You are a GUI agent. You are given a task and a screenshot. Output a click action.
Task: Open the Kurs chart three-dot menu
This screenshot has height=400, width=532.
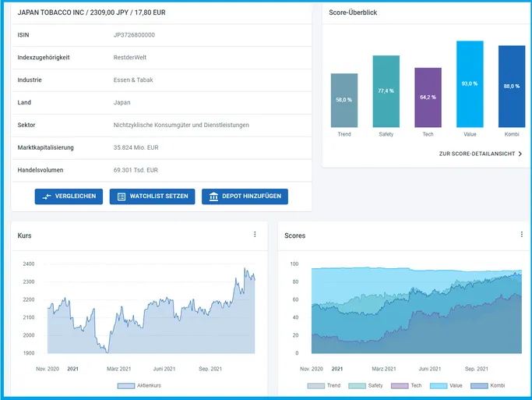255,234
